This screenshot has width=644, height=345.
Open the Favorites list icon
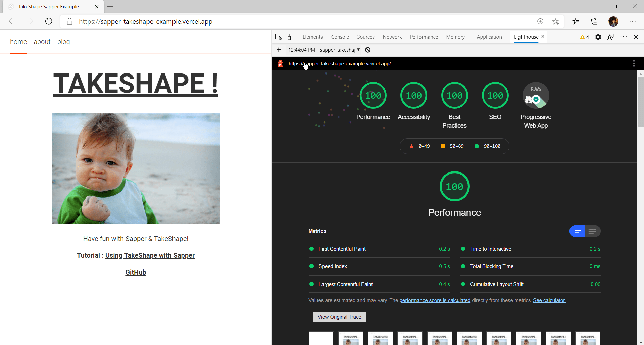coord(576,21)
